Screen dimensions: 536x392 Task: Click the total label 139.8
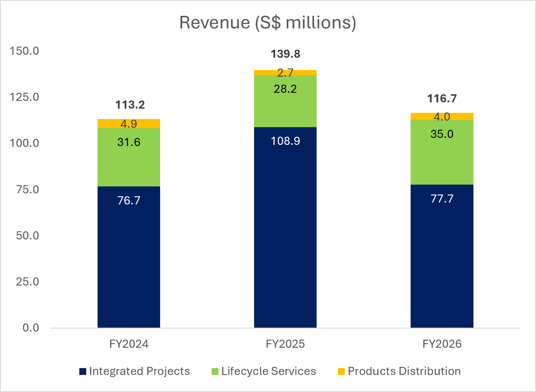pyautogui.click(x=286, y=54)
